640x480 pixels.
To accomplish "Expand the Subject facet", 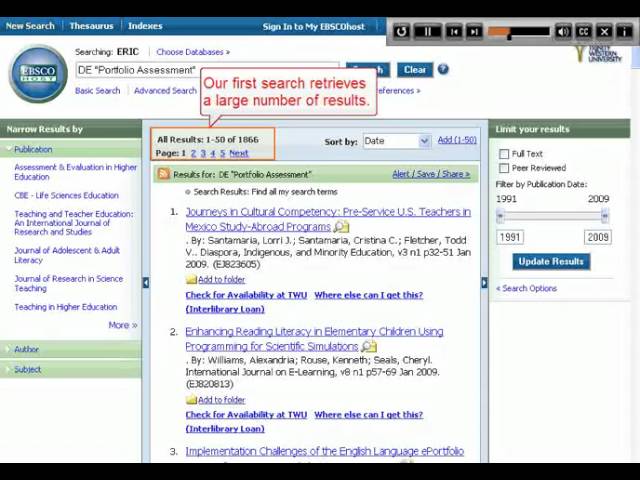I will pos(27,369).
